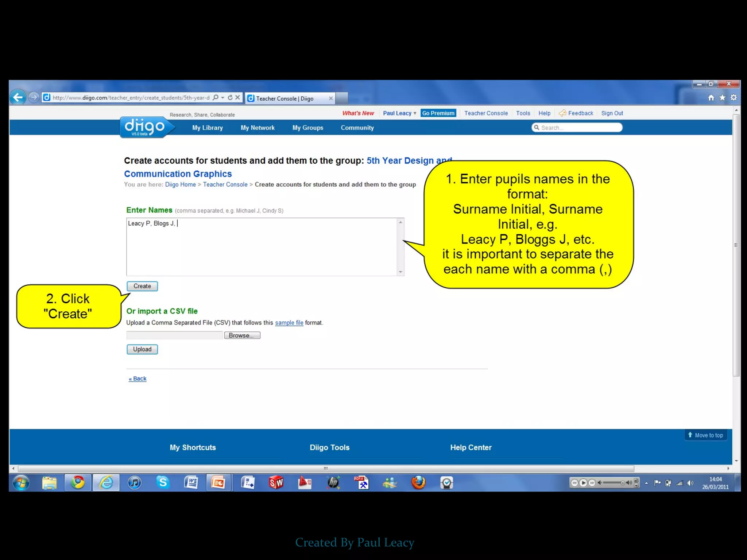Open SolidWorks from taskbar
The width and height of the screenshot is (747, 560).
click(276, 483)
